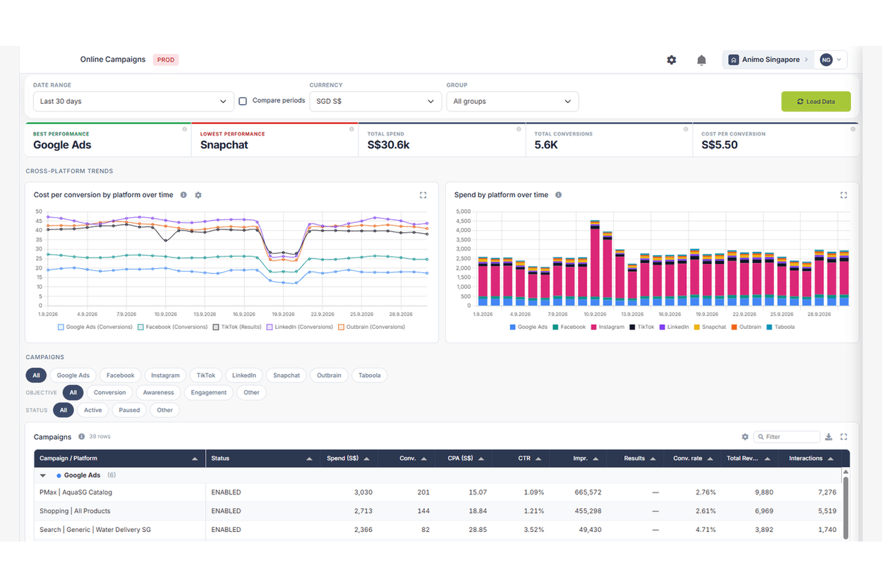Show info for Spend by platform chart
The height and width of the screenshot is (588, 882).
[x=558, y=195]
